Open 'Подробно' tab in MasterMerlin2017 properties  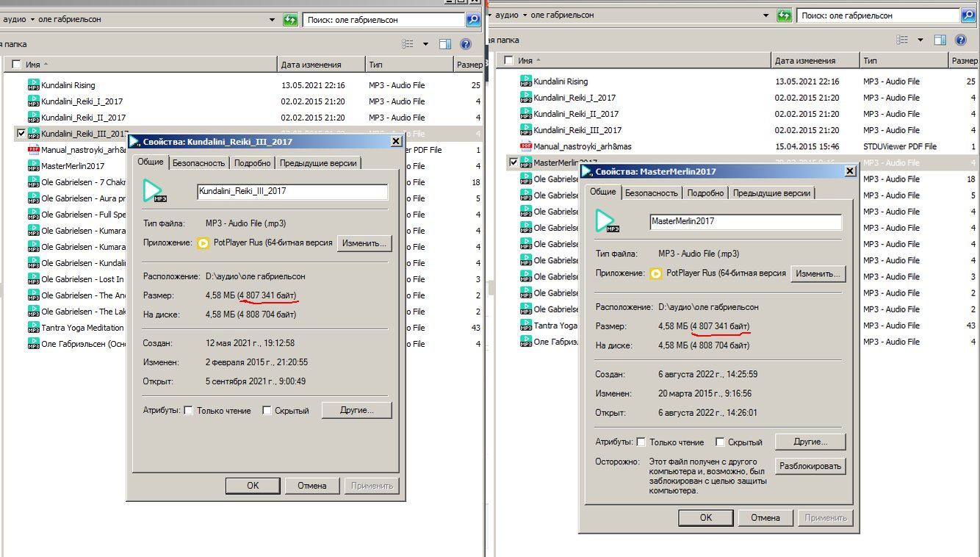click(706, 193)
